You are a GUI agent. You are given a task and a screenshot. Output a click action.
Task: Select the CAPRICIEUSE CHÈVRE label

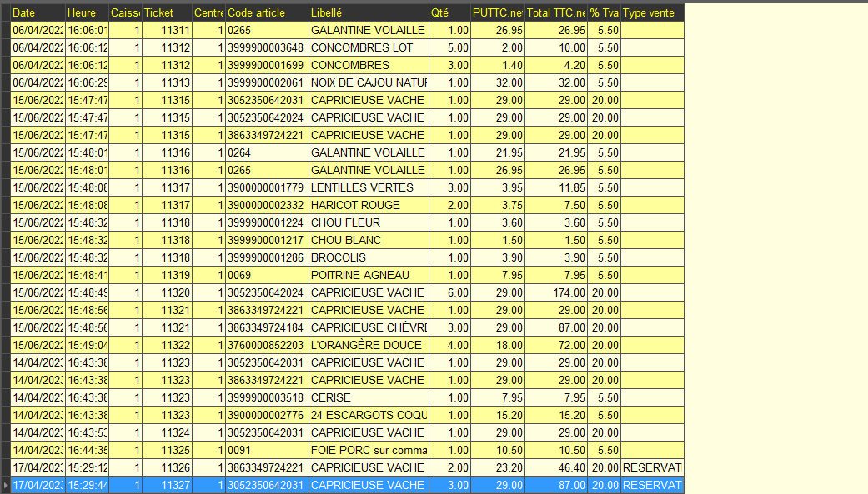369,328
